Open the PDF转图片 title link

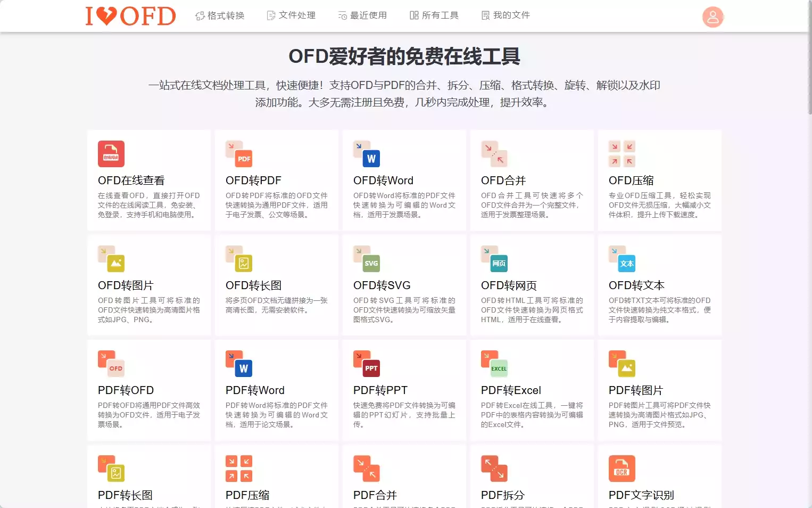point(636,390)
